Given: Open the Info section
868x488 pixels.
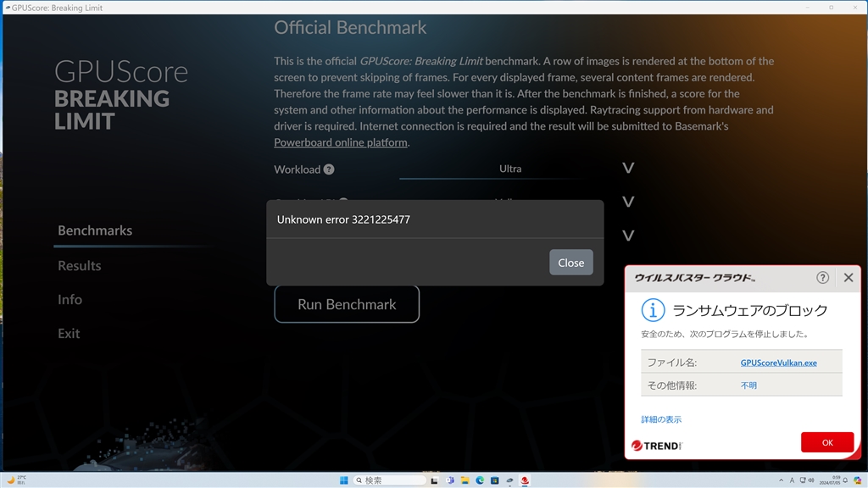Looking at the screenshot, I should pyautogui.click(x=70, y=299).
